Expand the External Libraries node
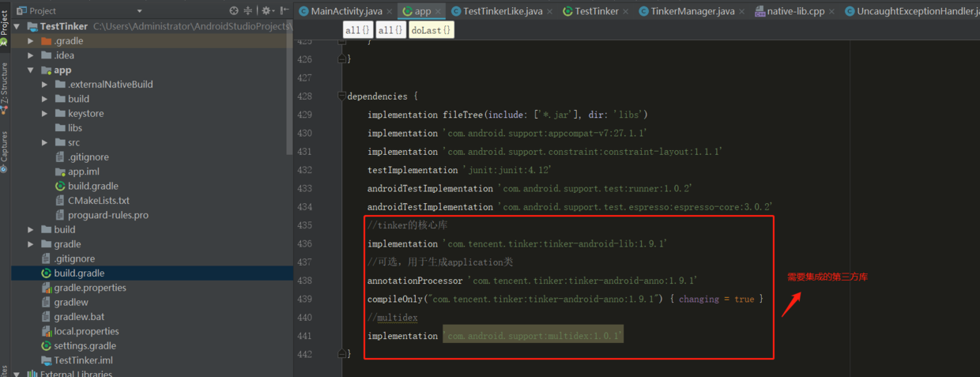 click(x=17, y=375)
